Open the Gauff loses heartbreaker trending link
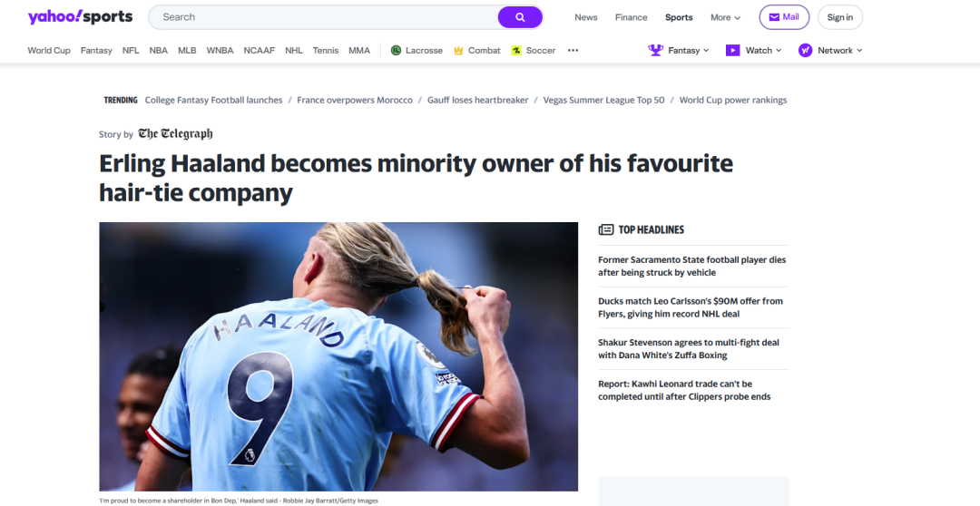This screenshot has width=980, height=506. click(478, 100)
